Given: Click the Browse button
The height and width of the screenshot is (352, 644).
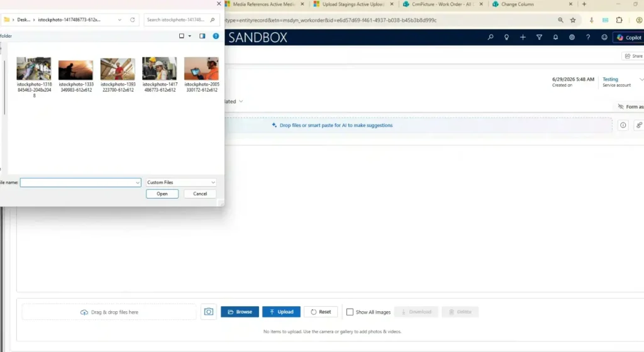Looking at the screenshot, I should pyautogui.click(x=240, y=312).
